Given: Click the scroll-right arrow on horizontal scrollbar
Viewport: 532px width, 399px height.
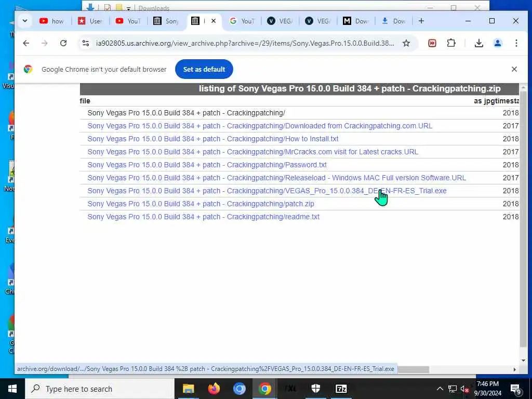Looking at the screenshot, I should (x=515, y=369).
